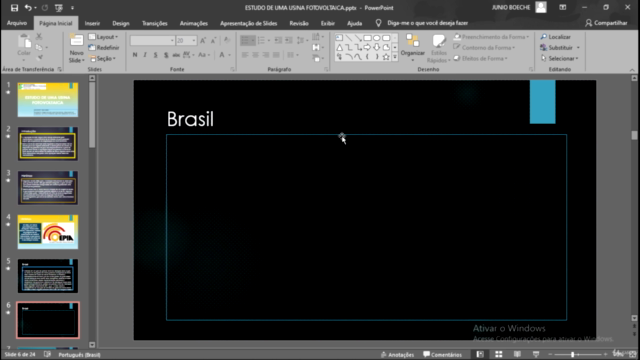Screen dimensions: 640x360
Task: Open the Selecionar dropdown
Action: 559,58
